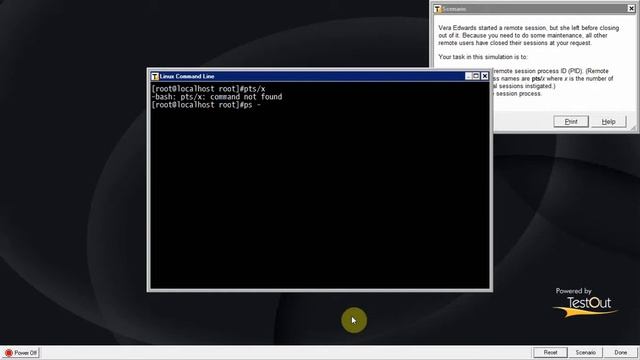
Task: Open Help in the Scenario window
Action: tap(608, 122)
